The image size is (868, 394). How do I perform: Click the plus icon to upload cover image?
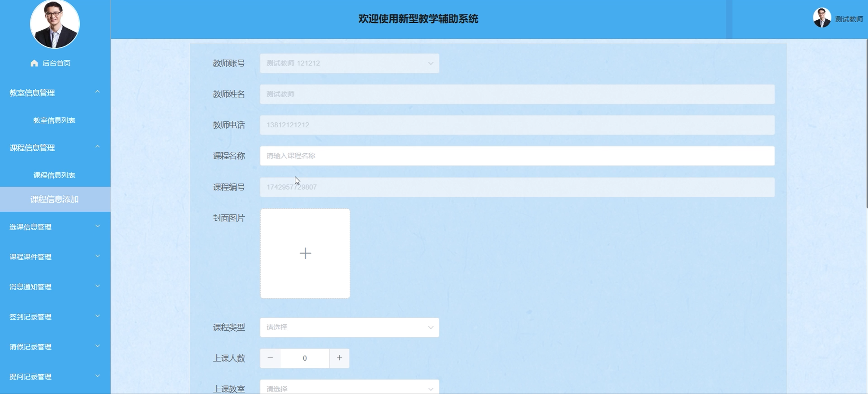click(x=305, y=253)
